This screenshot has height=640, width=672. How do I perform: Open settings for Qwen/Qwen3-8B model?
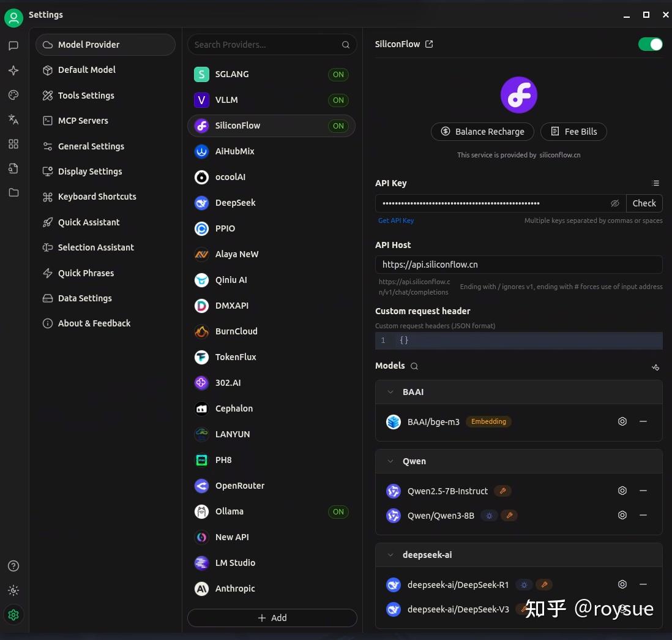click(x=622, y=514)
